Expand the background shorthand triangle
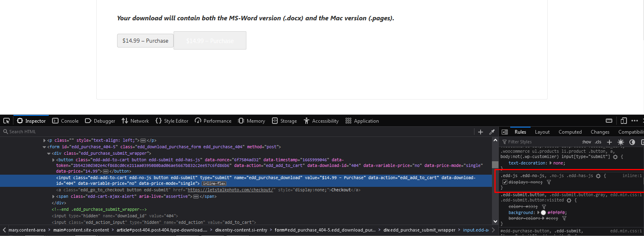644x236 pixels. click(538, 212)
